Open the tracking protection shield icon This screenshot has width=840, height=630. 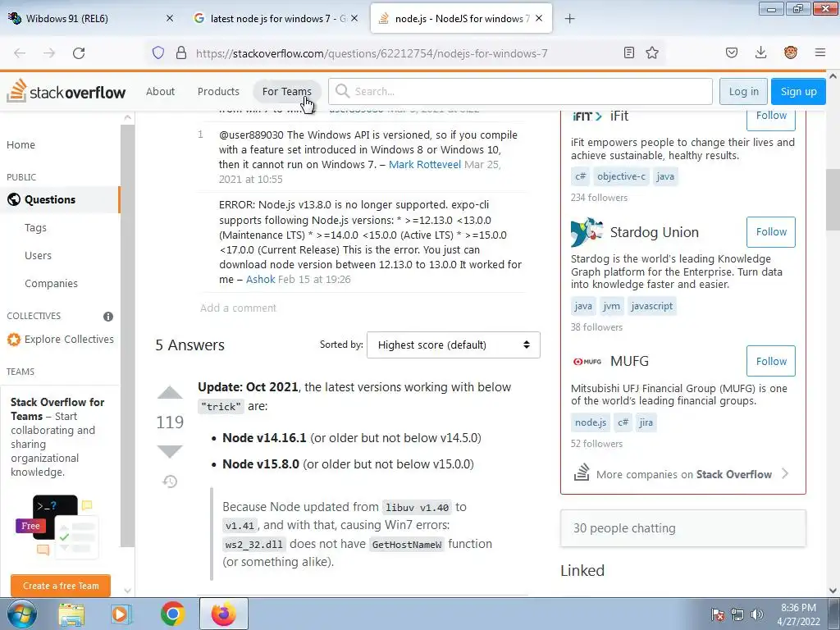point(158,53)
